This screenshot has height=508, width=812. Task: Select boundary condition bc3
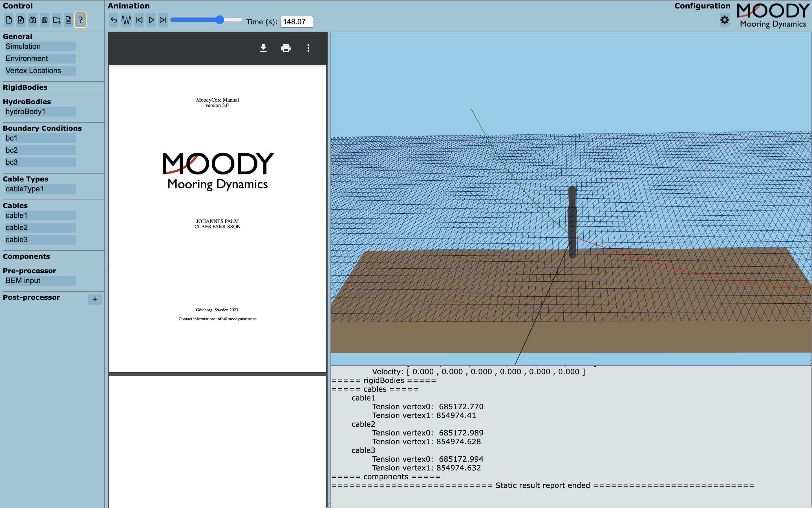click(x=40, y=162)
